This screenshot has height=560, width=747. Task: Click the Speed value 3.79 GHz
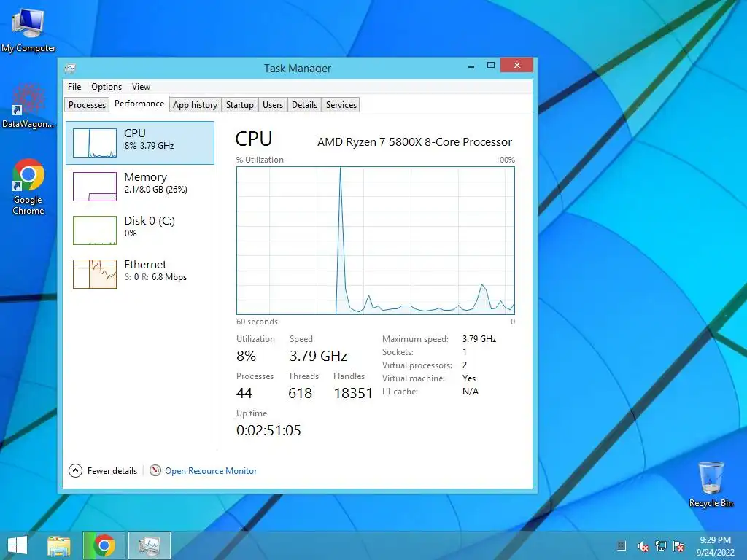tap(318, 356)
